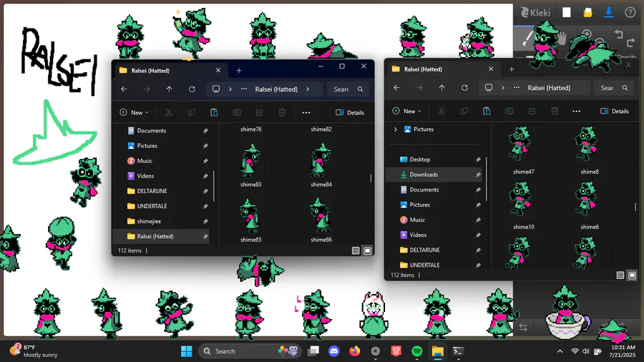Screen dimensions: 644x362
Task: Open hidden path ellipsis in right address bar
Action: pyautogui.click(x=517, y=88)
